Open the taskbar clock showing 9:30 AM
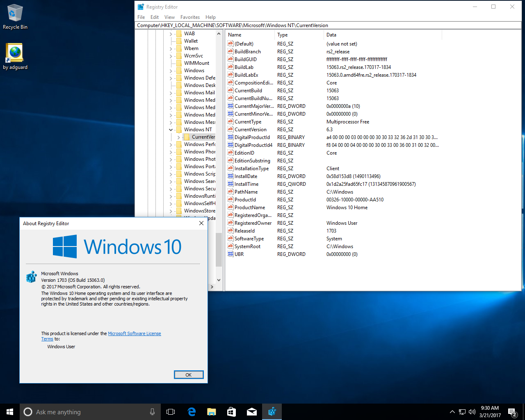This screenshot has width=525, height=420. coord(490,412)
